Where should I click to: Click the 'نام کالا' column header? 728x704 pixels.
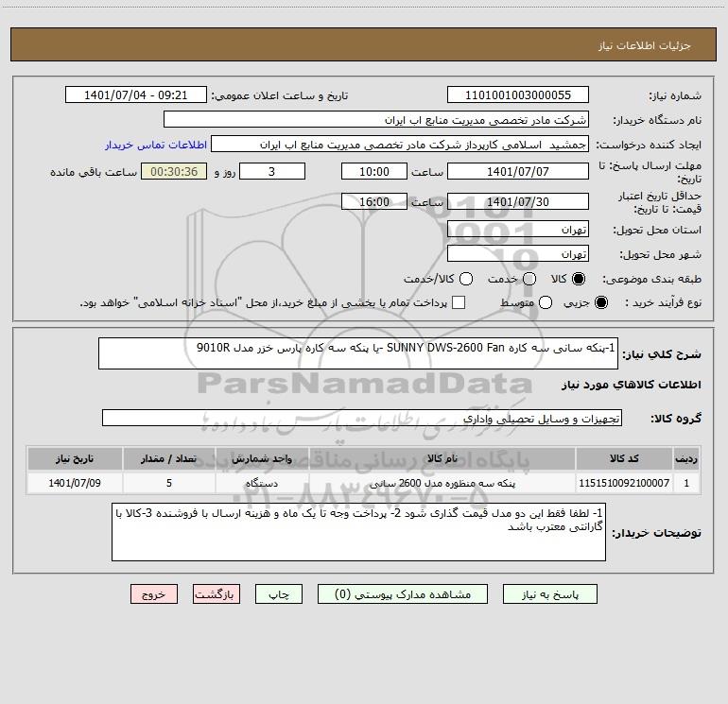[442, 458]
